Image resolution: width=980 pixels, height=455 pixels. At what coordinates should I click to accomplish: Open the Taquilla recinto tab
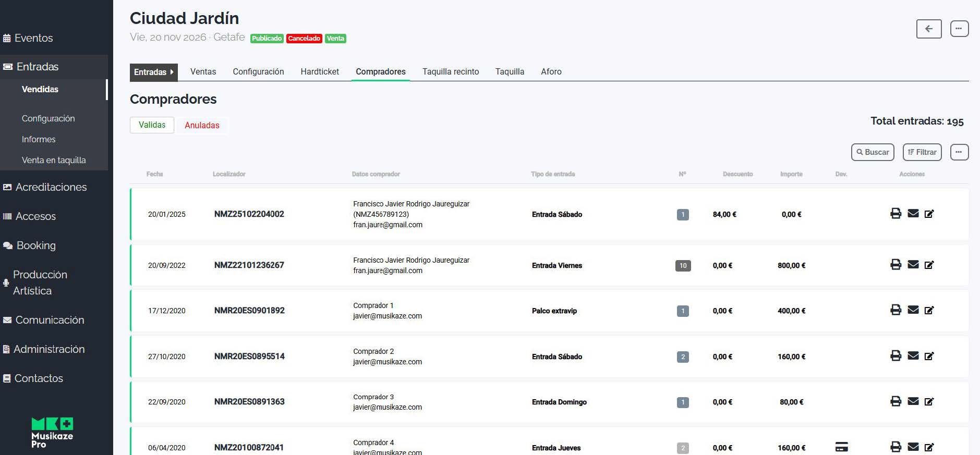click(x=450, y=72)
